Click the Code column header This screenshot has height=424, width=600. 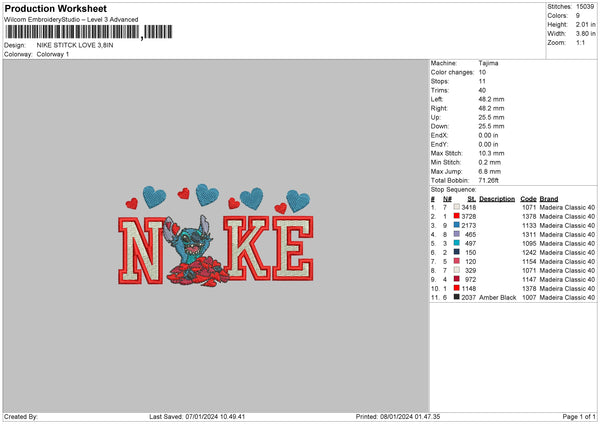click(x=528, y=199)
